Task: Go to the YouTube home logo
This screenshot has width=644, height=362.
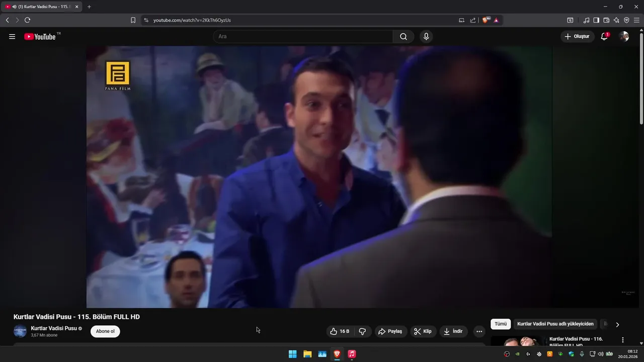Action: tap(40, 37)
